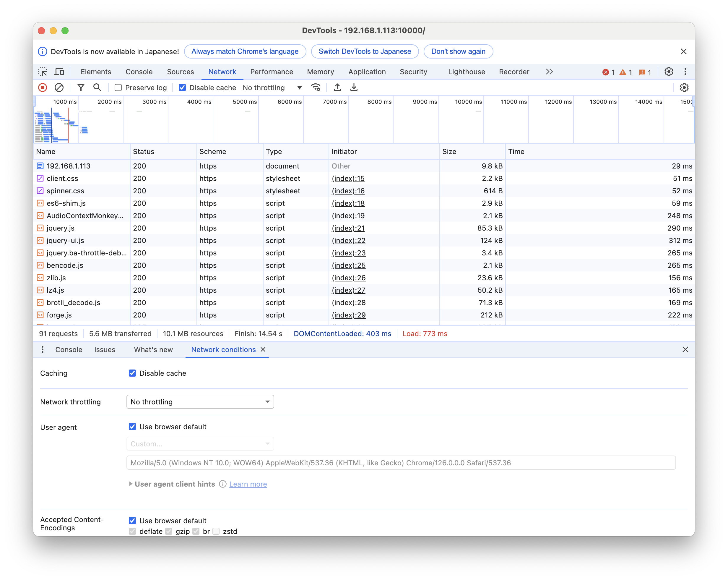
Task: Open Network throttling select box
Action: [200, 402]
